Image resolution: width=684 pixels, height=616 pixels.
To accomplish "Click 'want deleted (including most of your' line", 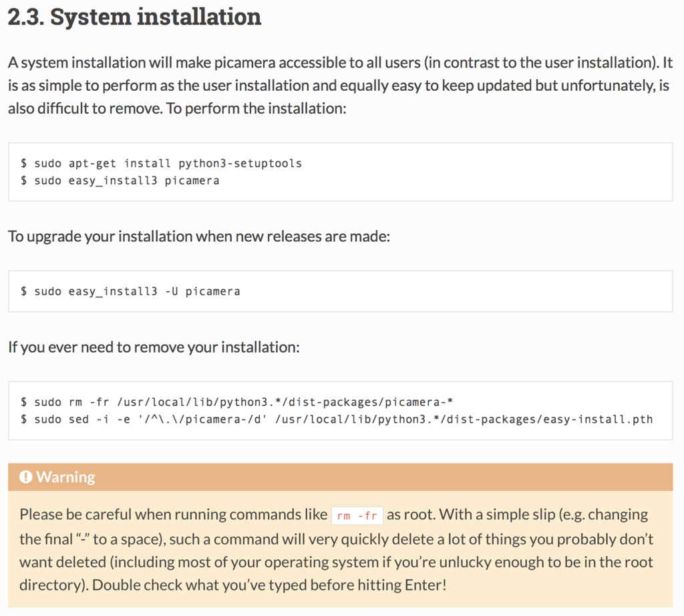I will (x=336, y=562).
